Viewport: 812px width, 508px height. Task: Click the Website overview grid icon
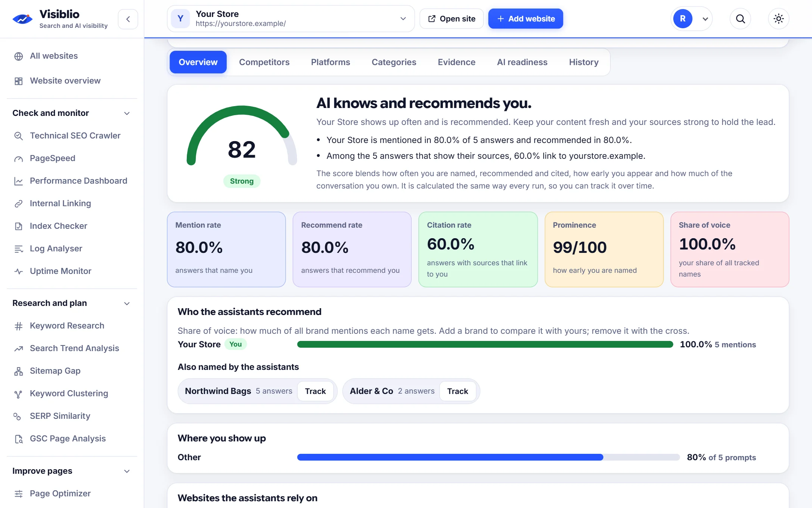point(18,81)
